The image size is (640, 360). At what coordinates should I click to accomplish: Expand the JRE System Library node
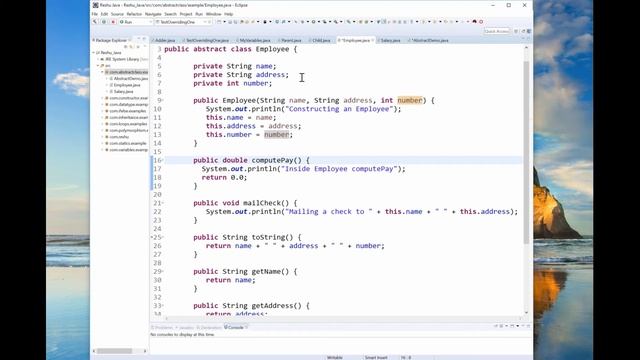(x=98, y=59)
